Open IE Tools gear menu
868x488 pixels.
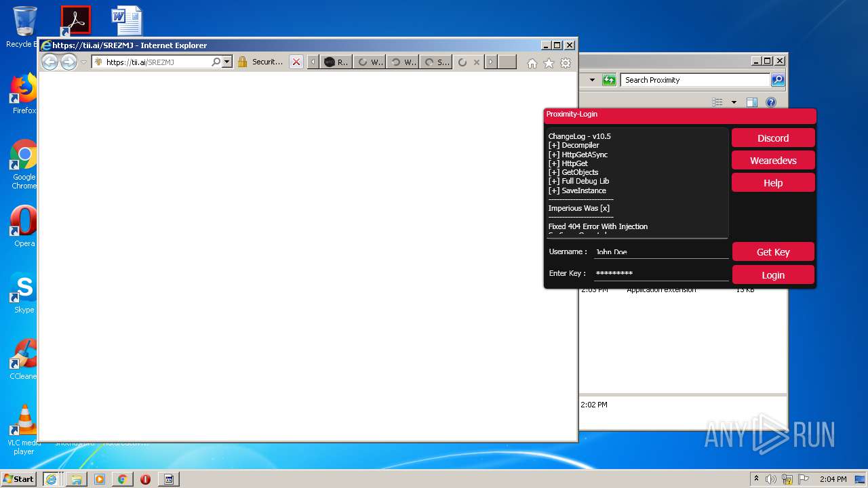click(x=566, y=63)
